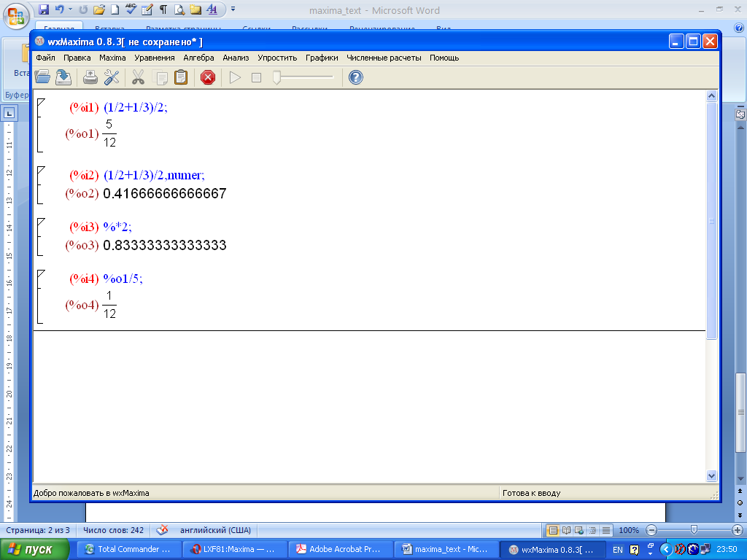The height and width of the screenshot is (560, 747).
Task: Click input line %o1/5;
Action: click(123, 279)
